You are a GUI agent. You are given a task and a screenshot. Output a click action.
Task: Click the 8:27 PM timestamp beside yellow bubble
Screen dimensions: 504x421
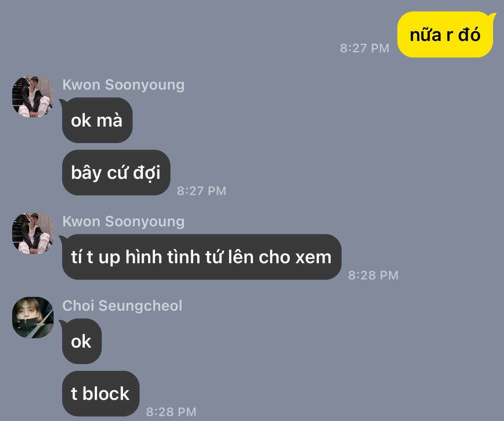[x=364, y=48]
